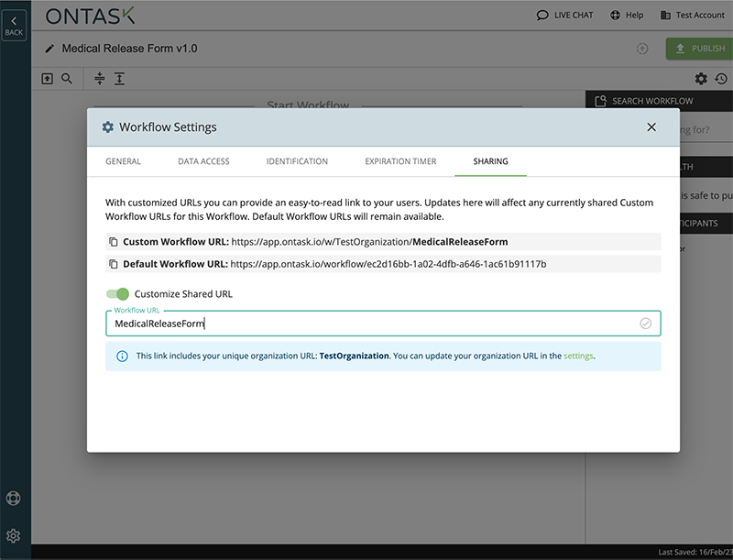Click the Last Saved status text
The height and width of the screenshot is (560, 733).
click(695, 552)
